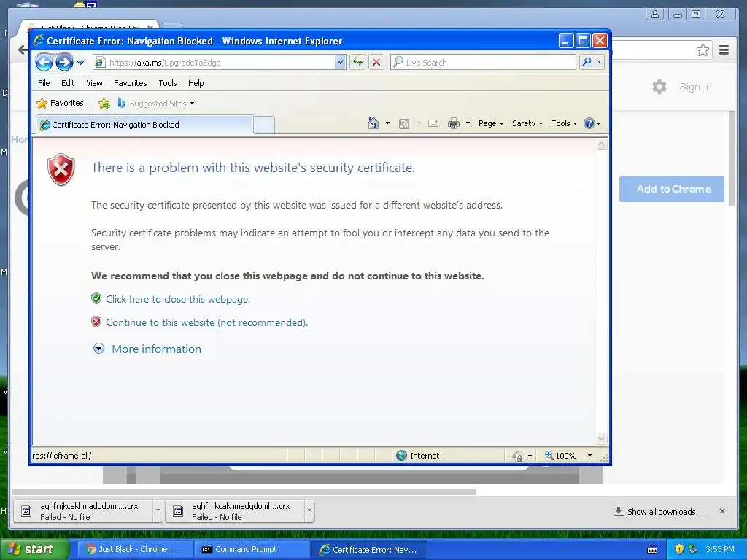747x560 pixels.
Task: Go back with IE Back arrow button
Action: pos(44,63)
